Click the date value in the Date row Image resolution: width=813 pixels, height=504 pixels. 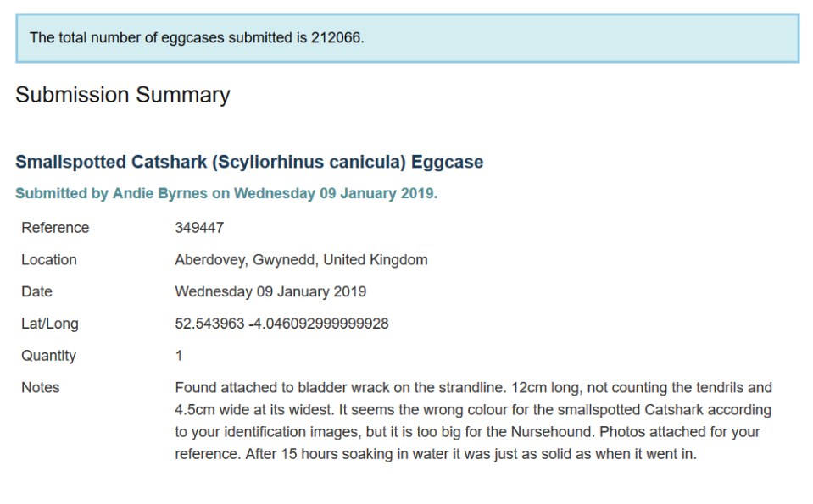click(x=270, y=292)
